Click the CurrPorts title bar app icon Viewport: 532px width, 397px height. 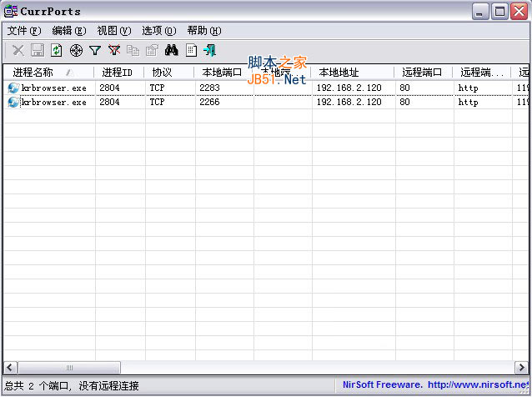pyautogui.click(x=11, y=11)
